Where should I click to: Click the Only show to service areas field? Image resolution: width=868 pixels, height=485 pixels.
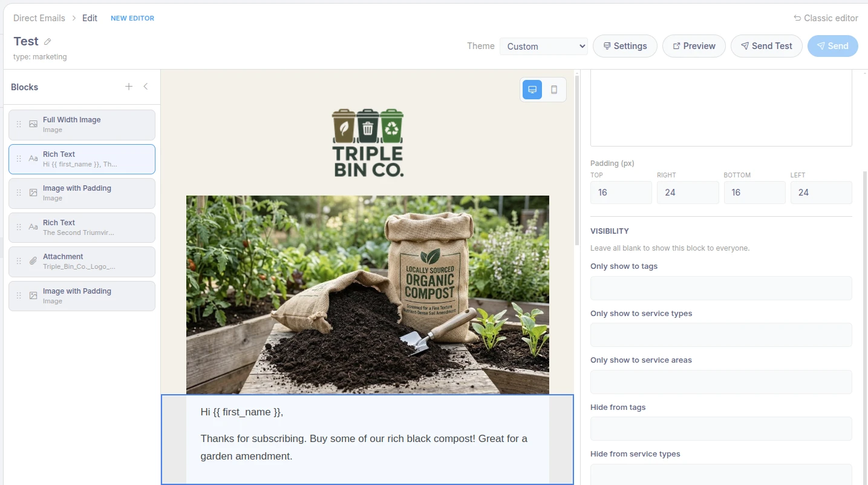721,382
